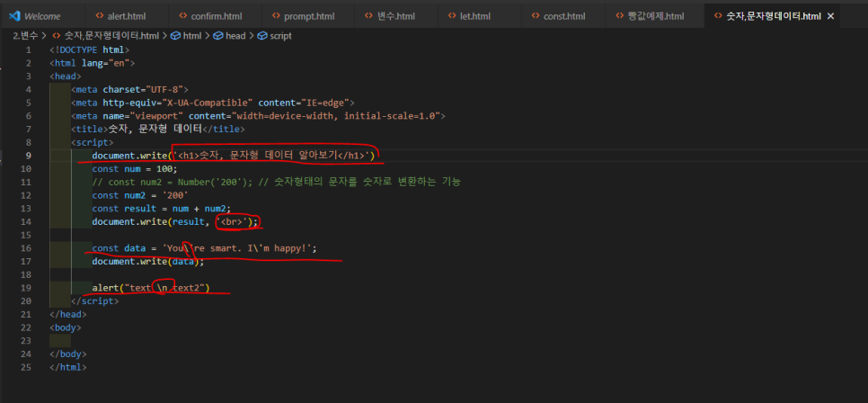This screenshot has width=868, height=403.
Task: Open script symbol in breadcrumb
Action: pos(280,35)
